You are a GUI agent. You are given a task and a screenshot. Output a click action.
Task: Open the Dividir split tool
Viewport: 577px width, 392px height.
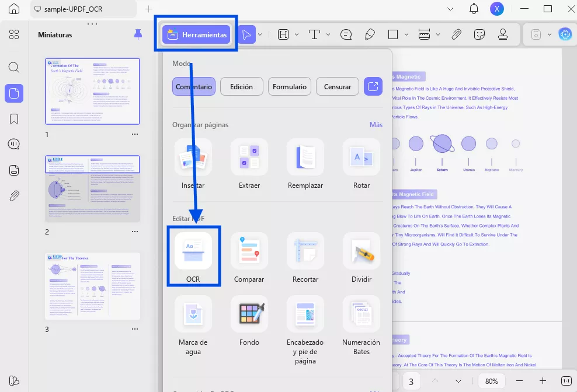tap(362, 257)
